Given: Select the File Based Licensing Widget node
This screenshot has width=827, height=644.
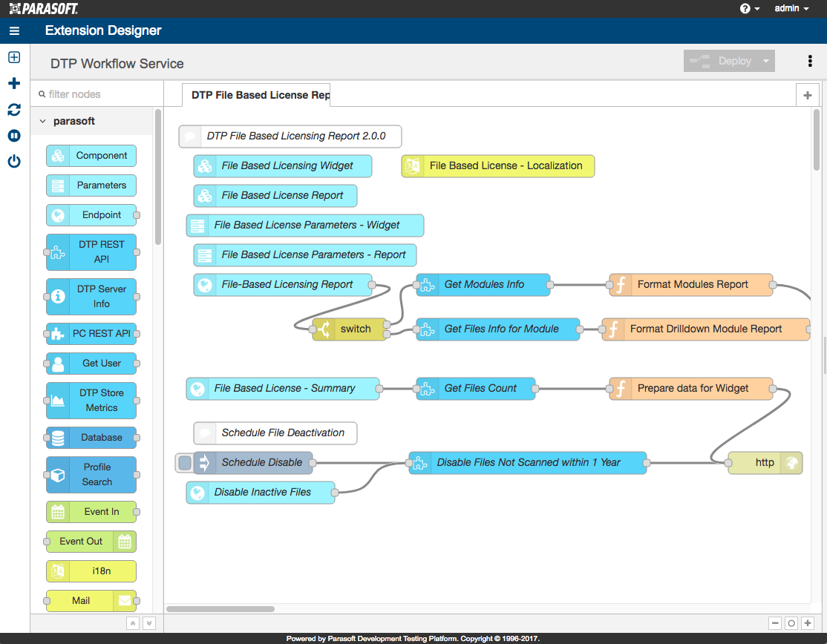Looking at the screenshot, I should [283, 166].
